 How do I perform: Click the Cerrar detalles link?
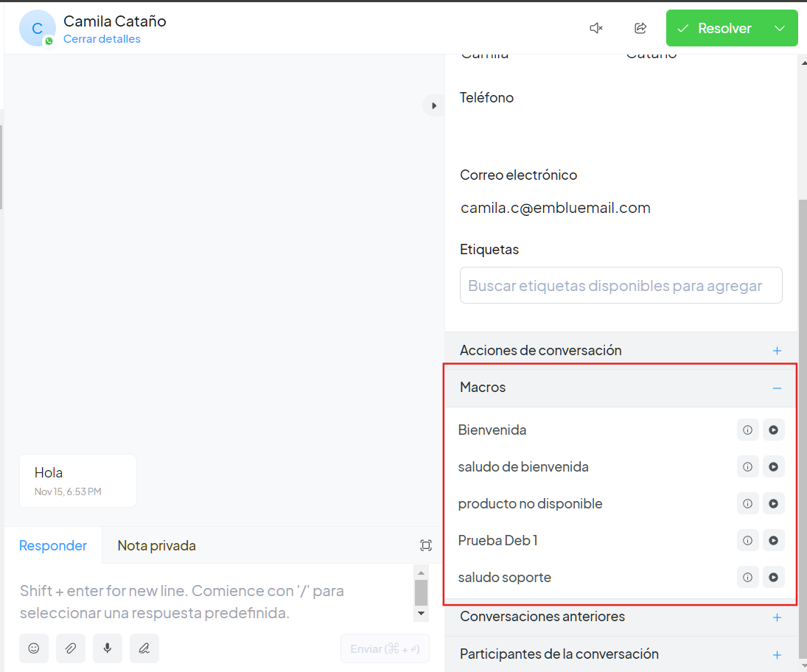pyautogui.click(x=102, y=39)
